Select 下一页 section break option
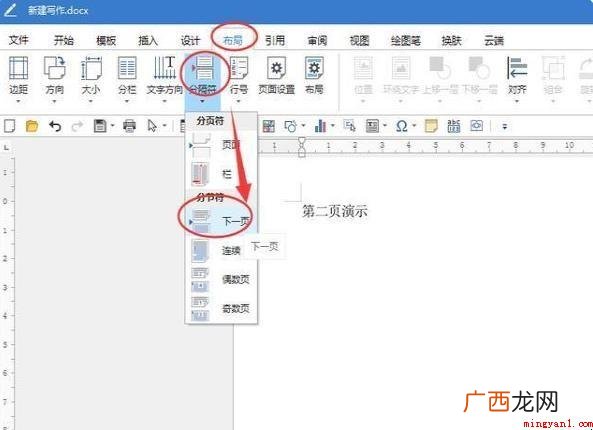Viewport: 593px width, 430px height. click(221, 221)
